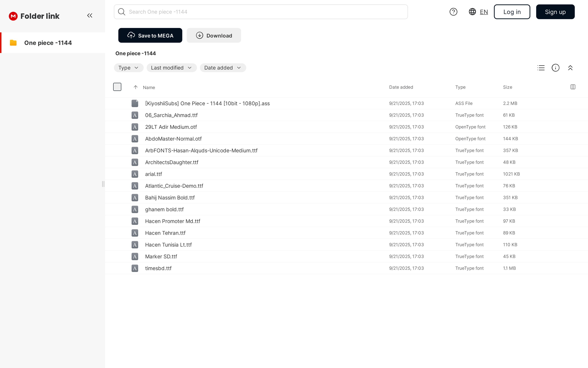
Task: Click the One piece -1144 breadcrumb
Action: click(x=136, y=53)
